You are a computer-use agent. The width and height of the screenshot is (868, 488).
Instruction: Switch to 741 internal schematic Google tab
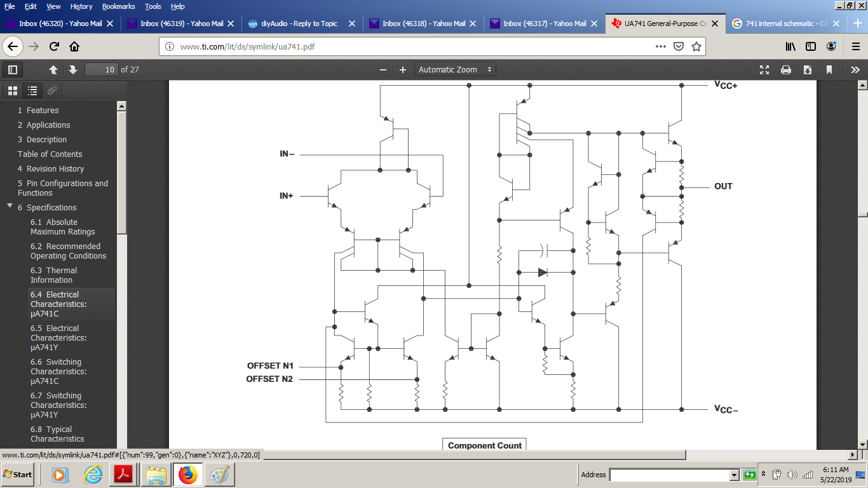coord(787,24)
